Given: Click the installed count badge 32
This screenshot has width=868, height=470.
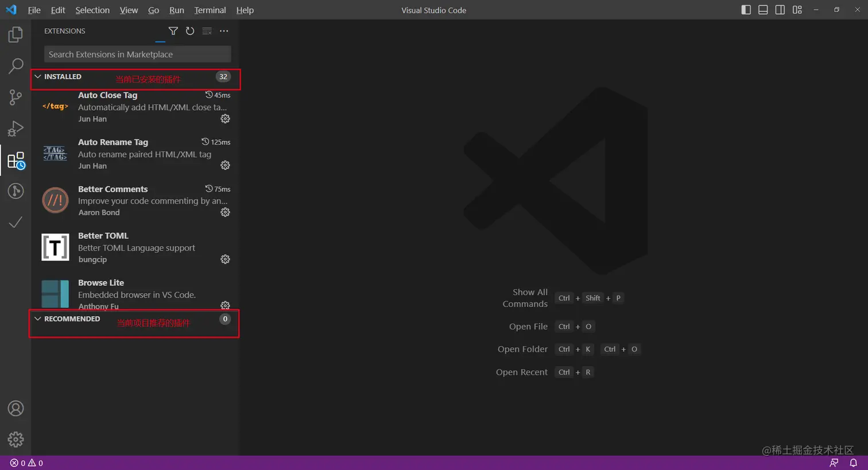Looking at the screenshot, I should pos(223,76).
